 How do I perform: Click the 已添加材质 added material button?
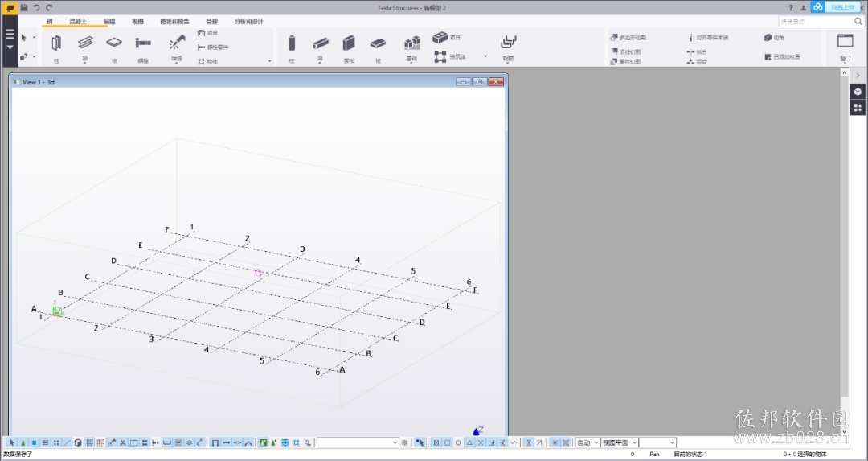pos(782,56)
